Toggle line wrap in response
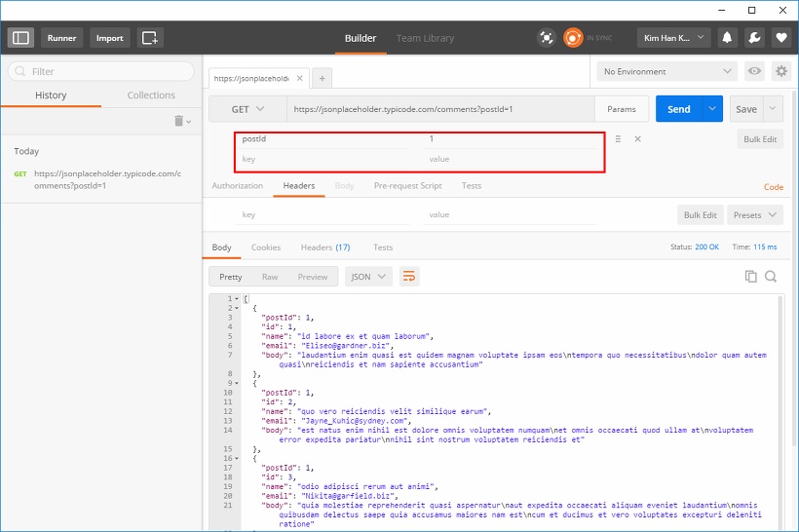The width and height of the screenshot is (799, 532). (409, 276)
